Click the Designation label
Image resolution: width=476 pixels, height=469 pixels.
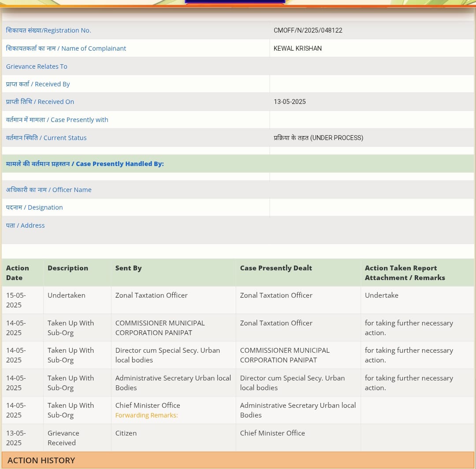click(35, 207)
